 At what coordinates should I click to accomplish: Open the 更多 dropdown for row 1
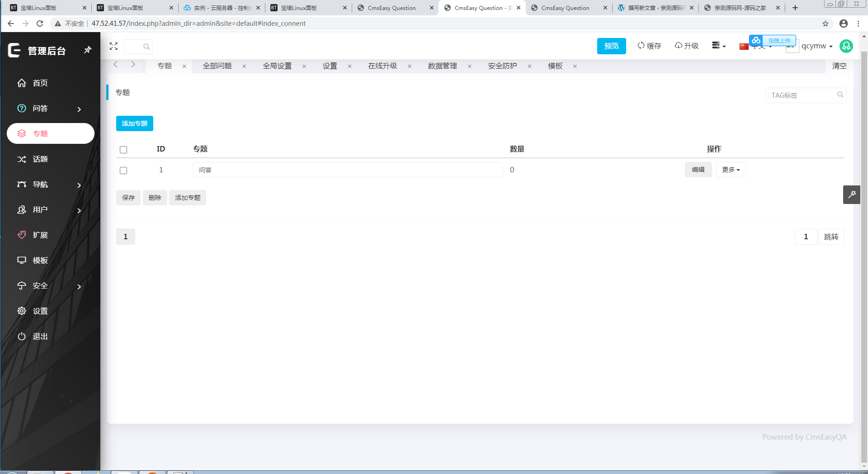(731, 170)
